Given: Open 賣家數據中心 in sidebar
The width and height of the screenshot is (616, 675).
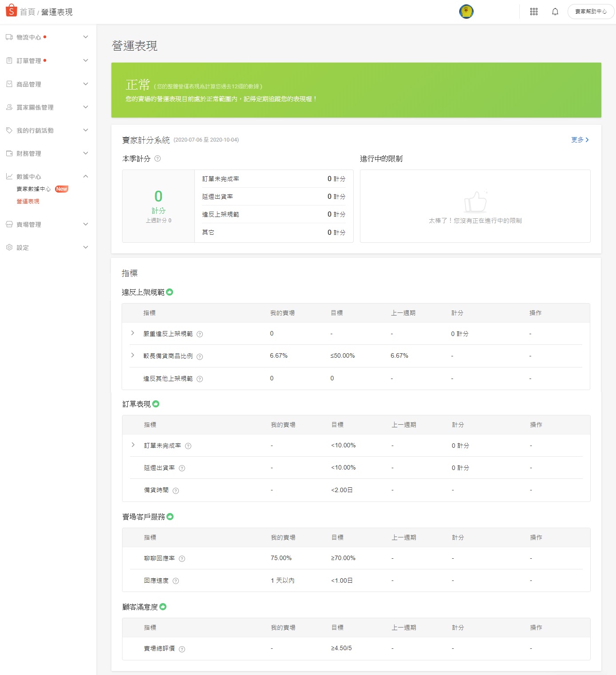Looking at the screenshot, I should pyautogui.click(x=34, y=189).
